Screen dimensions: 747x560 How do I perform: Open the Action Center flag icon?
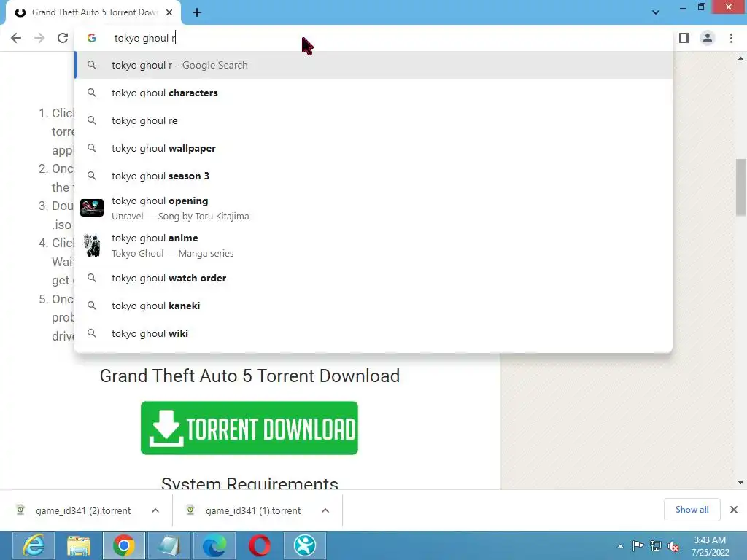pyautogui.click(x=638, y=545)
